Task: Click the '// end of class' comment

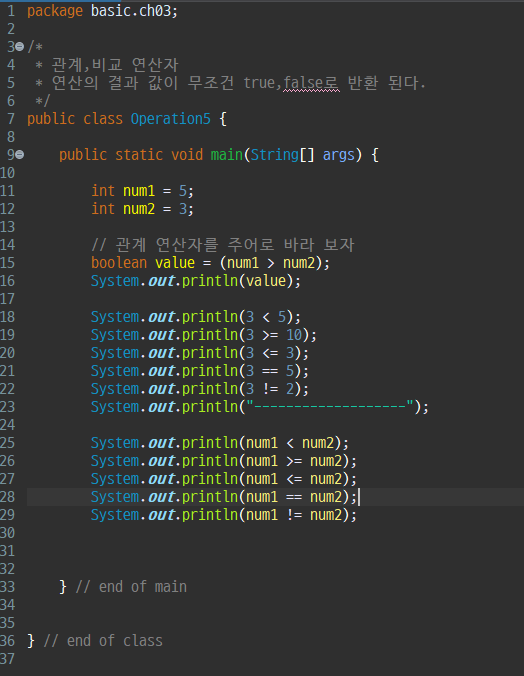Action: click(x=103, y=641)
